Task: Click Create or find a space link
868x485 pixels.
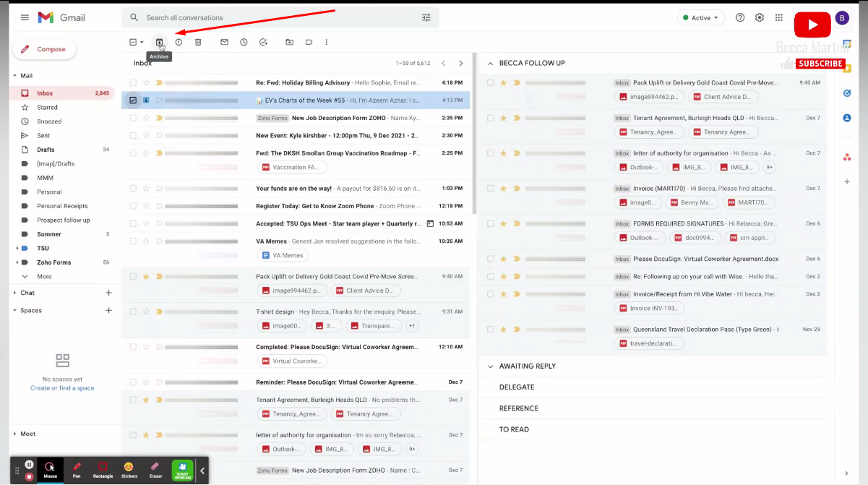Action: [x=62, y=388]
